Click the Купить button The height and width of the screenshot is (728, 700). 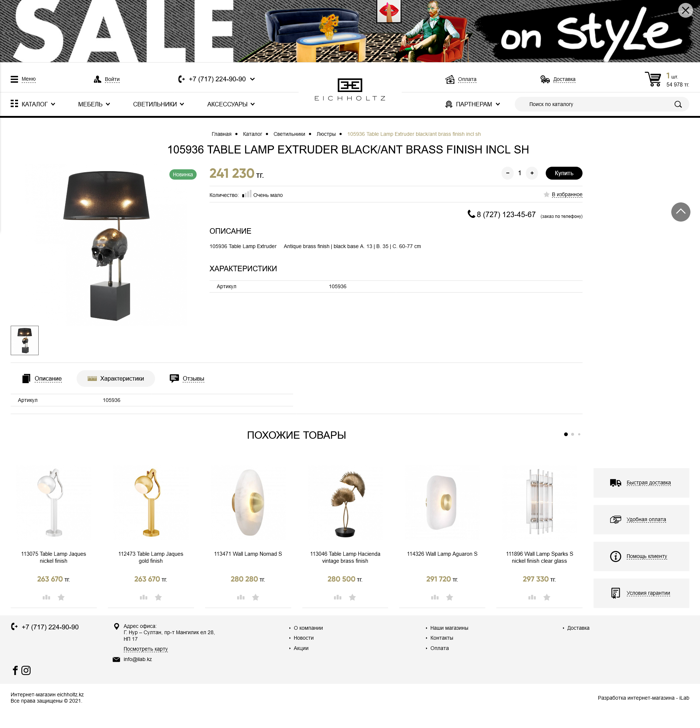[564, 173]
